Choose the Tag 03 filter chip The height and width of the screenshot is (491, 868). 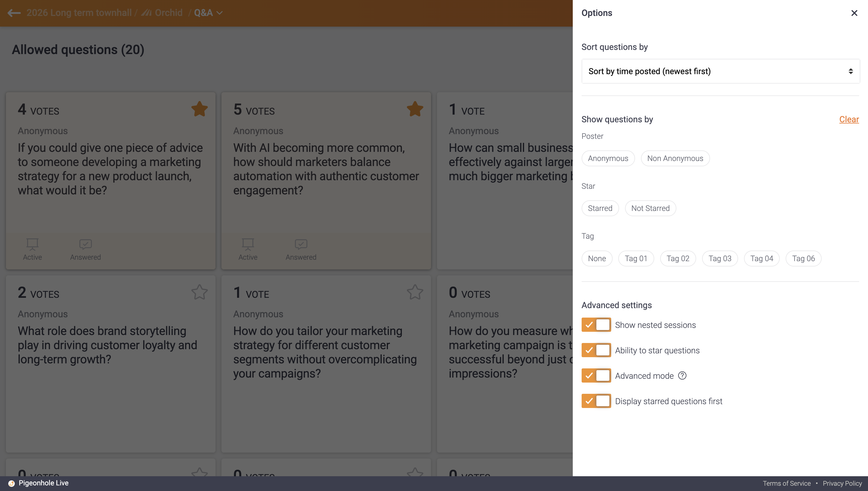click(x=720, y=258)
